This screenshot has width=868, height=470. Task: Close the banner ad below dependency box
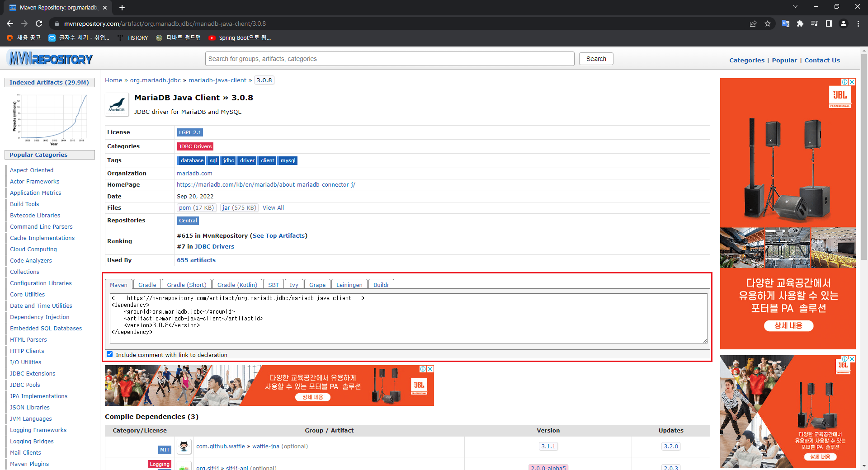(x=430, y=369)
